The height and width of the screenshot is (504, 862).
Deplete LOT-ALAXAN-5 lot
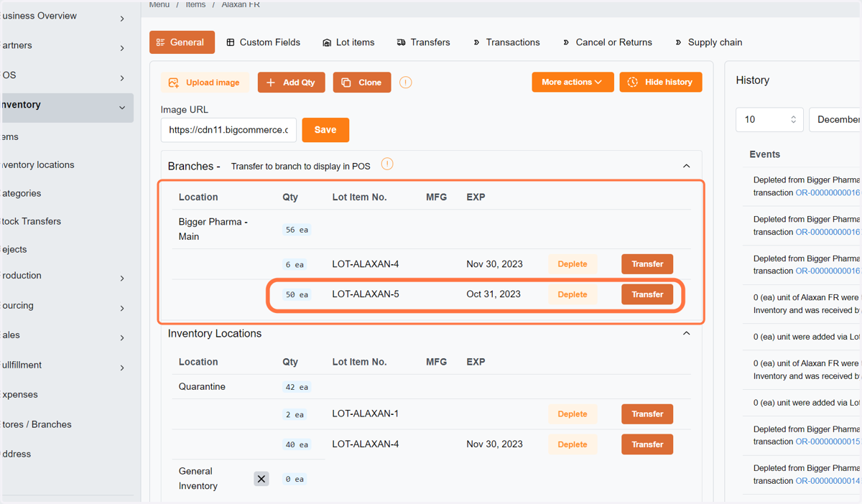click(573, 294)
